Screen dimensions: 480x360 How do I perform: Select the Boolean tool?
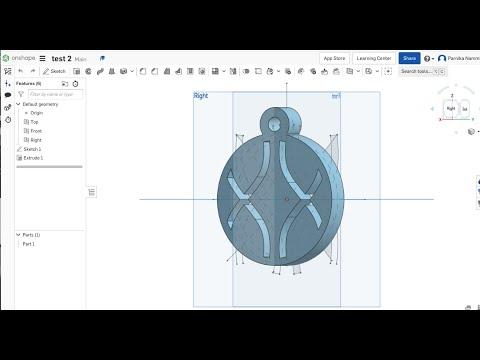[x=246, y=71]
